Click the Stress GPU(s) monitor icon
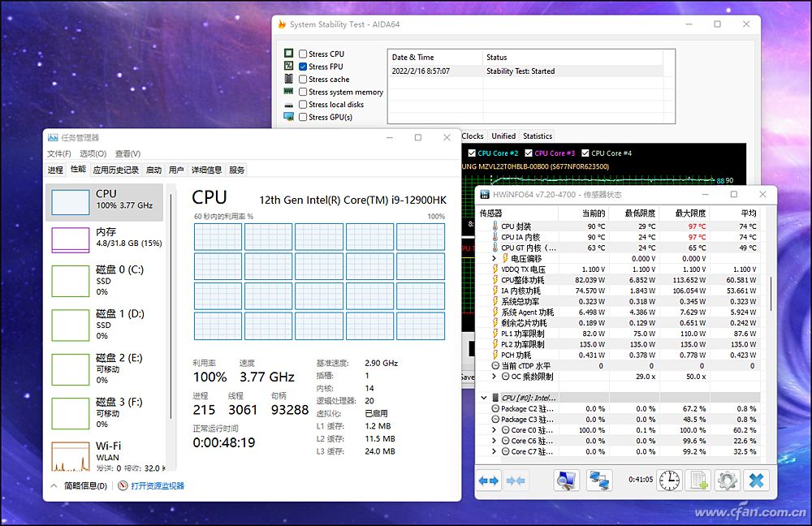The image size is (812, 526). tap(288, 117)
